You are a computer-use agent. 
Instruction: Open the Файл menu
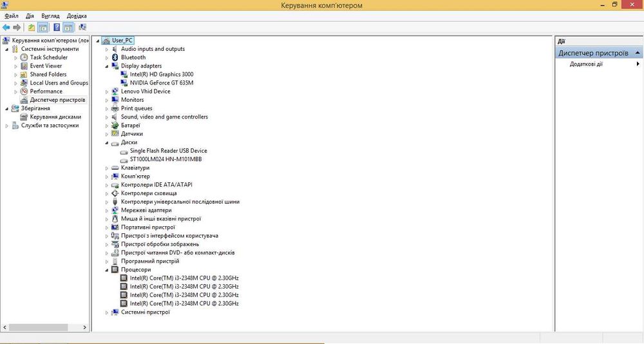[12, 16]
